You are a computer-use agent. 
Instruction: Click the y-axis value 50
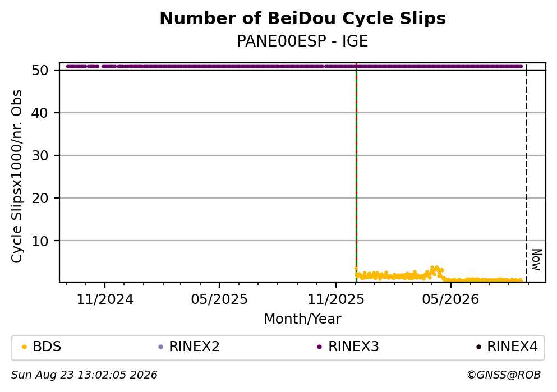pos(40,70)
